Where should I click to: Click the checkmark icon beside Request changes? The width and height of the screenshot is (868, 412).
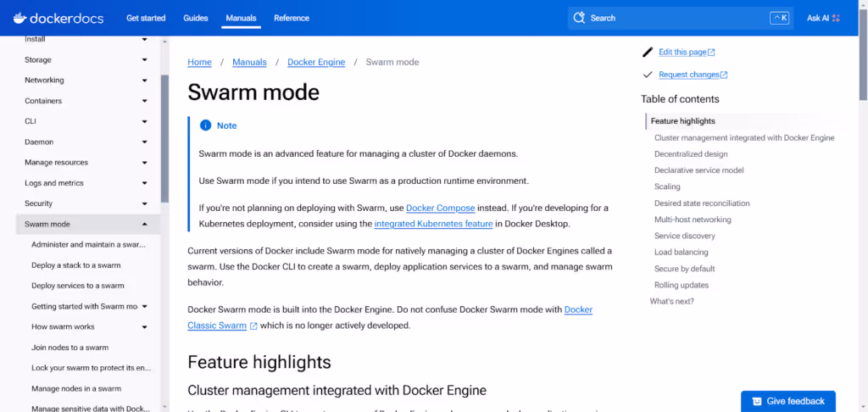pyautogui.click(x=648, y=75)
